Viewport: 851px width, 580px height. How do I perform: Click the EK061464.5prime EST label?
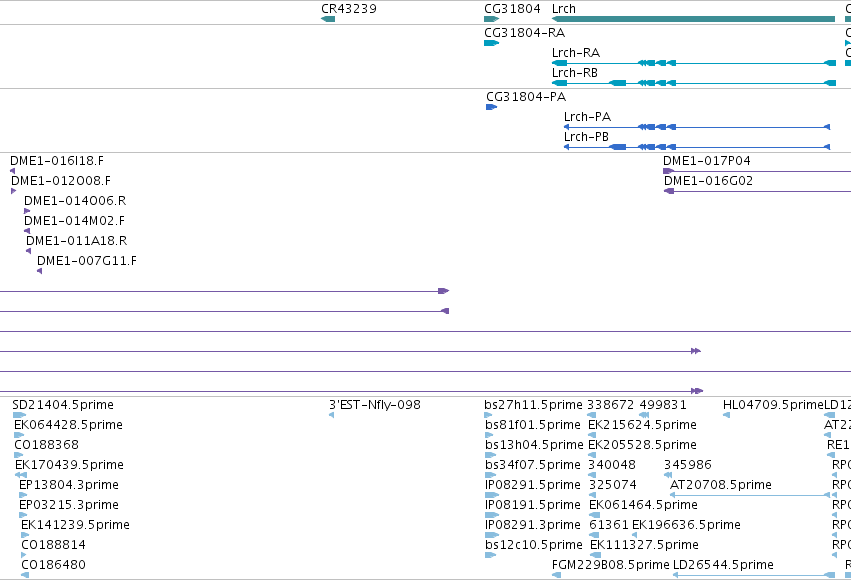(x=643, y=505)
